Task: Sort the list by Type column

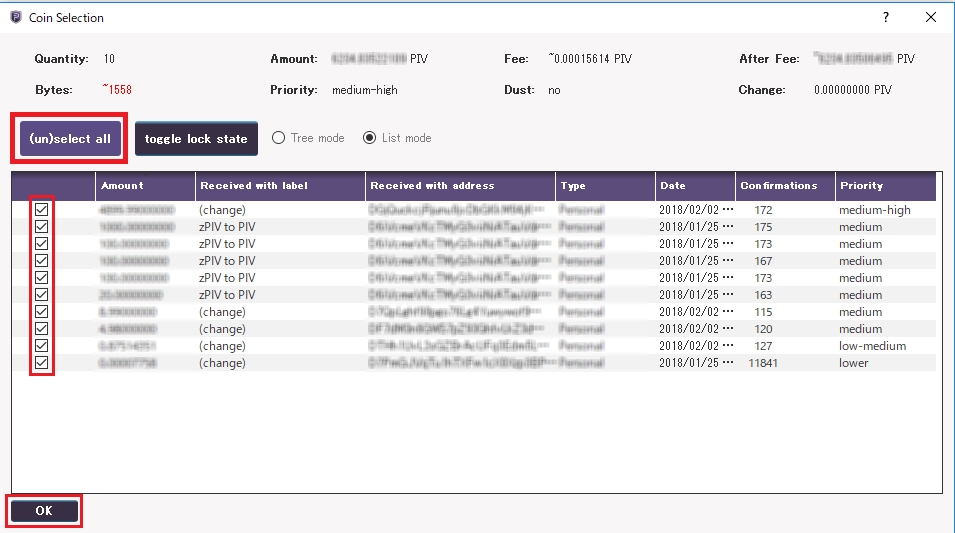Action: 604,186
